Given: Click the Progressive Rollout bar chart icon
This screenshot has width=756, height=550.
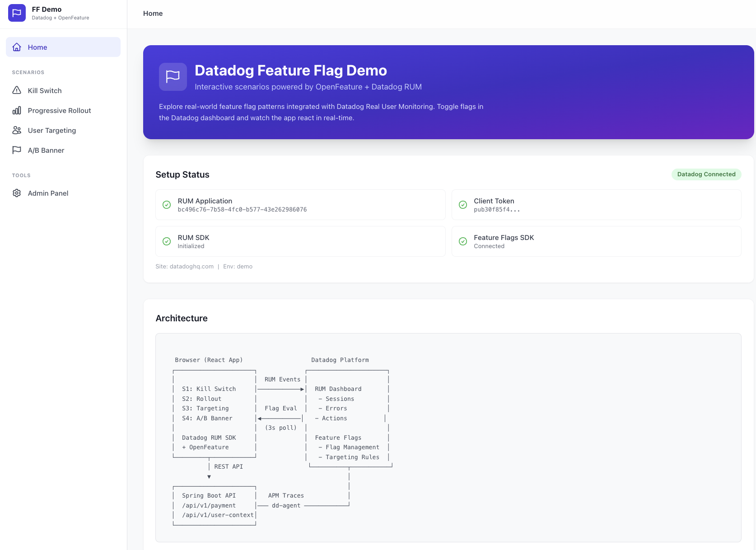Looking at the screenshot, I should [x=17, y=110].
